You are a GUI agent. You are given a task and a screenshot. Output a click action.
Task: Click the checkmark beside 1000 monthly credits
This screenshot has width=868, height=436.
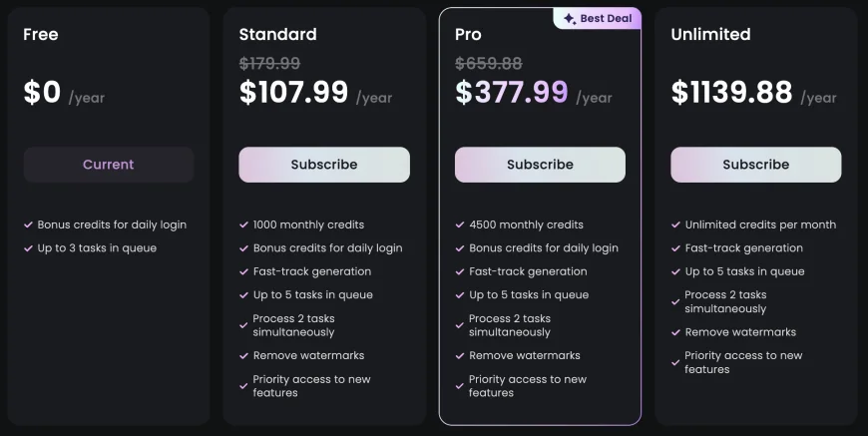point(243,224)
